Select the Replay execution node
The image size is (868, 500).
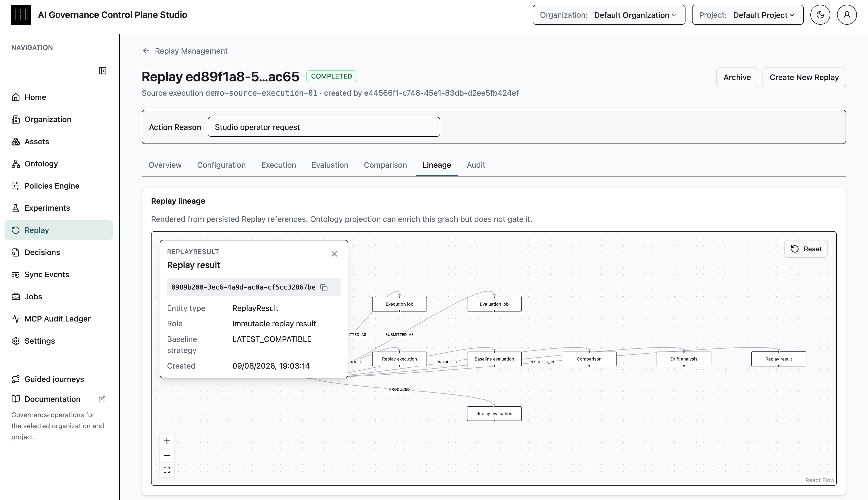[x=399, y=359]
